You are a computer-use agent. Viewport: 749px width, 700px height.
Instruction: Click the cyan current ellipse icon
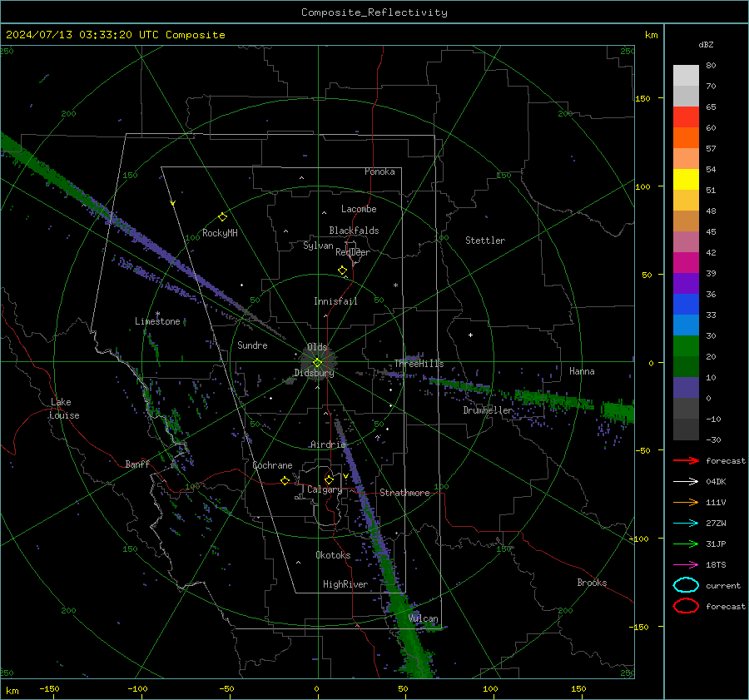(x=686, y=585)
